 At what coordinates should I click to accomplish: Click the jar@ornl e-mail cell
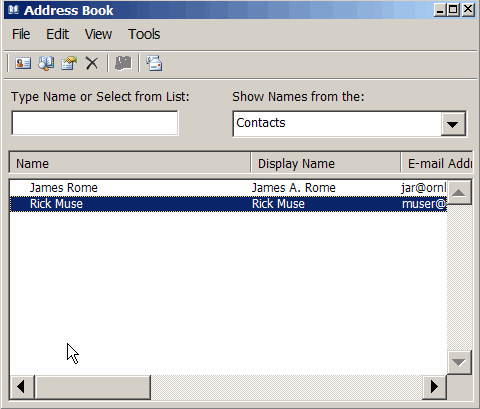point(424,188)
